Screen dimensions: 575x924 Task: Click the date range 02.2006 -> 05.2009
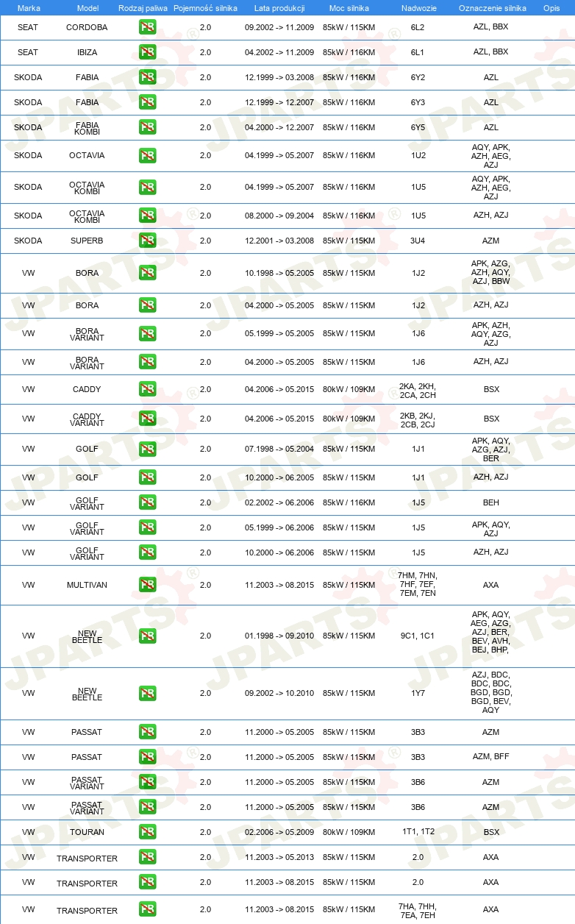[x=279, y=832]
